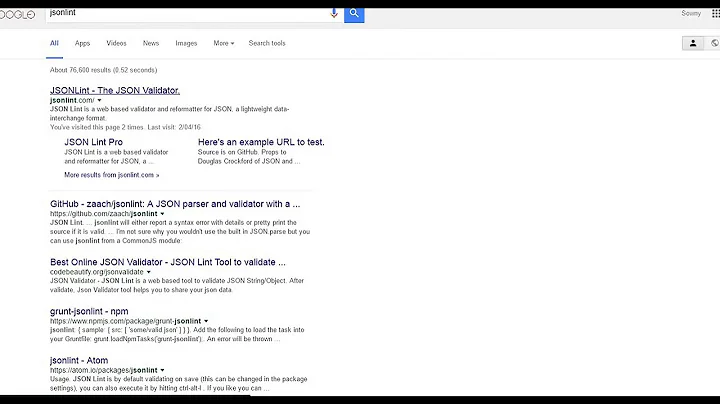Image resolution: width=720 pixels, height=404 pixels.
Task: Open Best Online JSON Validator result
Action: (x=168, y=262)
